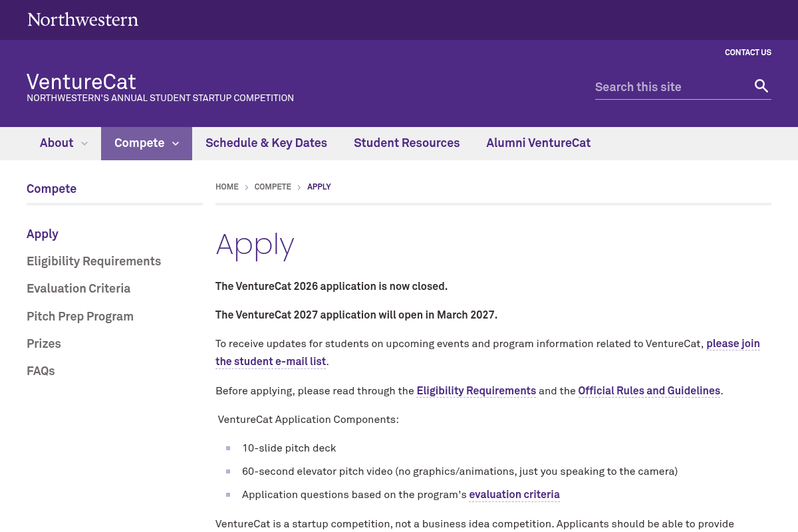Open the Student Resources page

pos(406,143)
